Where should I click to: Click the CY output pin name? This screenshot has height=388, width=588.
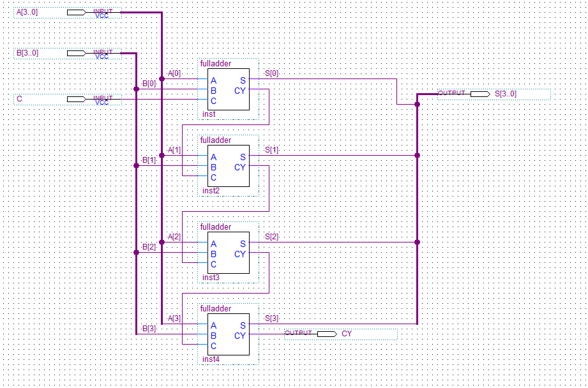[x=347, y=334]
